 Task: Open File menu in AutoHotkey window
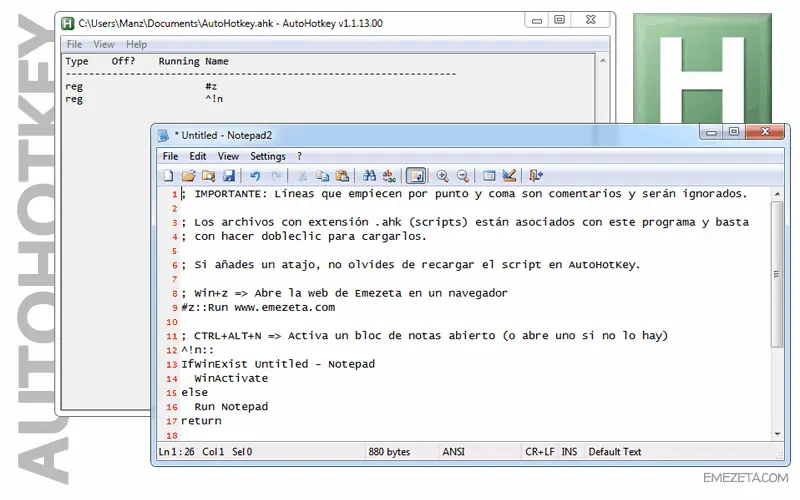74,44
